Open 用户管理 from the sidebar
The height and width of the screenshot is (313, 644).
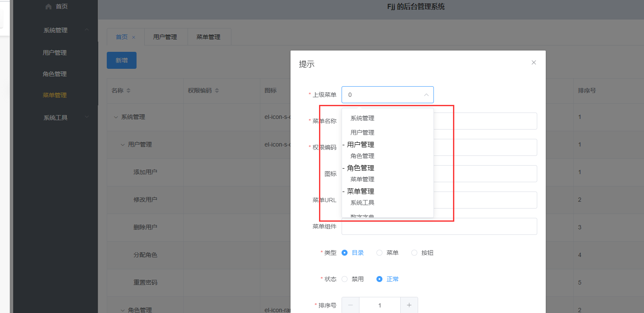pos(55,52)
